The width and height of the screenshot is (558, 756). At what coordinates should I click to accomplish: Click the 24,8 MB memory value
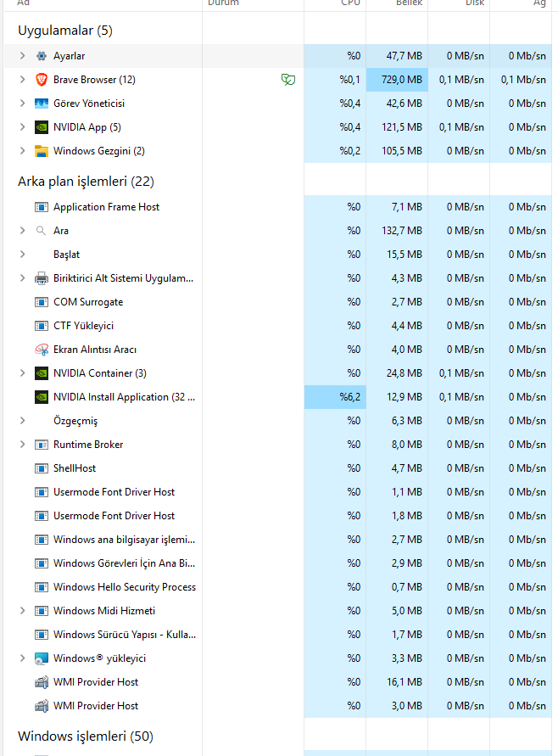pos(404,373)
